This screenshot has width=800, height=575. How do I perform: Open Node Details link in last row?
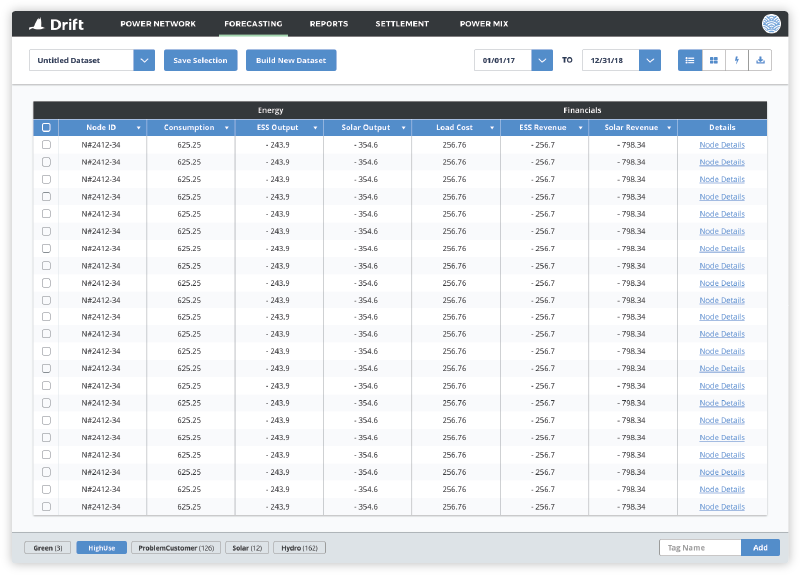click(722, 507)
